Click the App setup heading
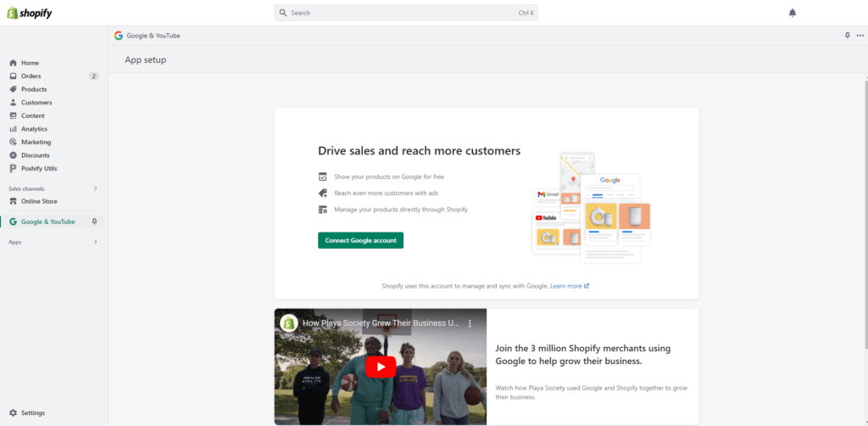The image size is (868, 426). [146, 60]
